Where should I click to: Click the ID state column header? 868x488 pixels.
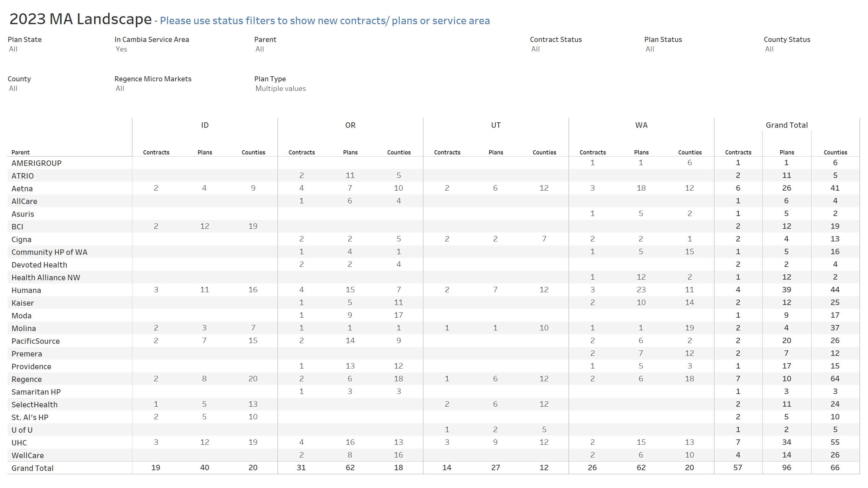point(205,125)
